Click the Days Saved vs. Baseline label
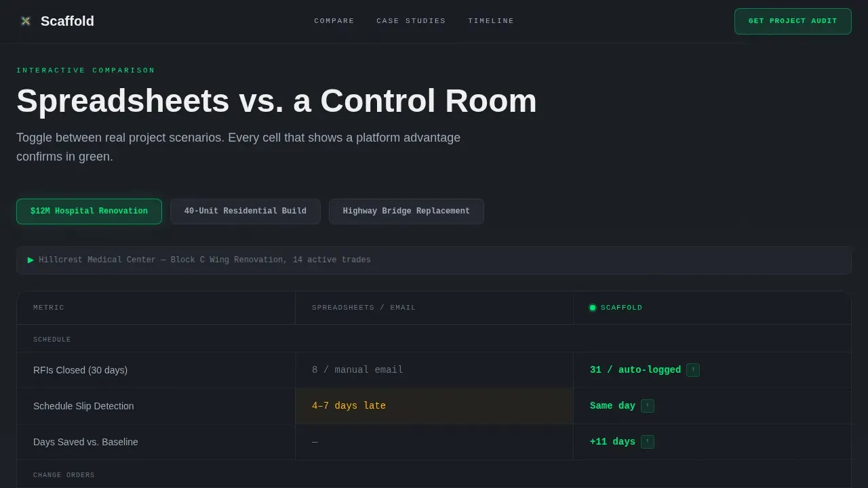 click(x=85, y=442)
